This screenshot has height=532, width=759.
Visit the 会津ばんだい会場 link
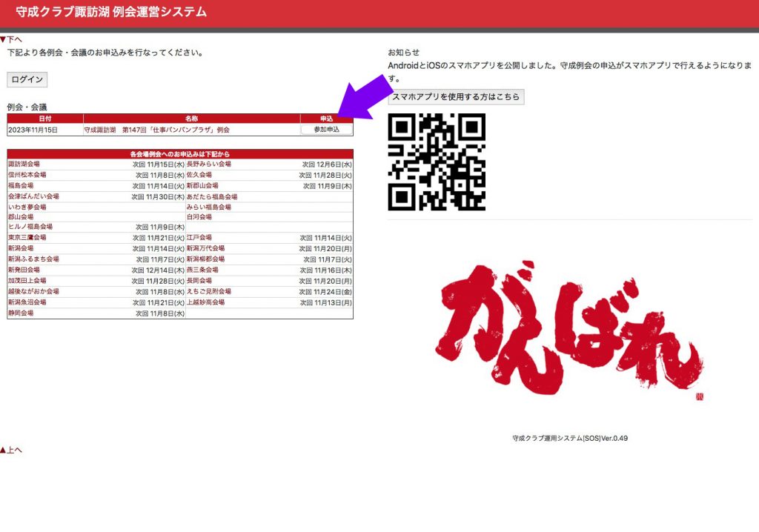click(x=33, y=196)
